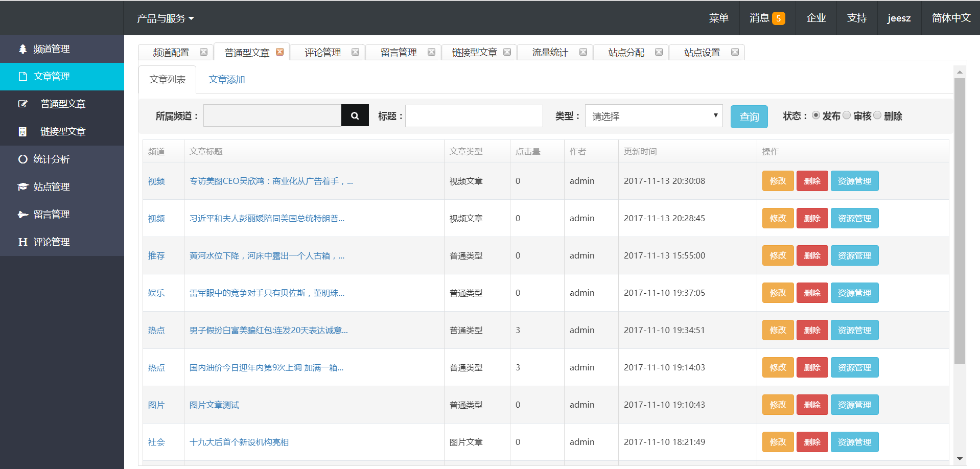Open the 简体中文 language menu
Screen dimensions: 980x469
tap(951, 18)
